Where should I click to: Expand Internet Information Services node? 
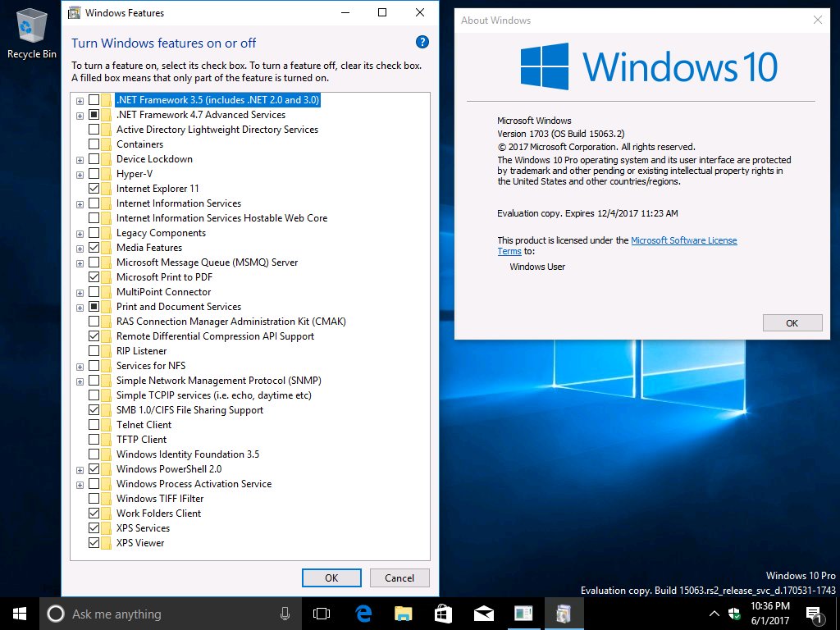pos(80,204)
